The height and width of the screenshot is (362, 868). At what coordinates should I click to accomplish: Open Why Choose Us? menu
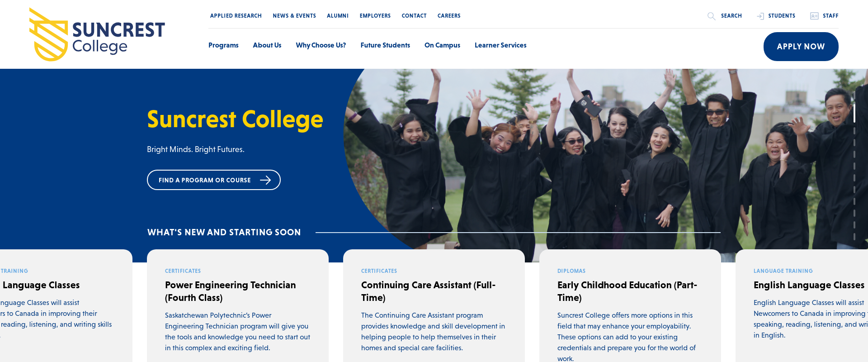click(x=321, y=45)
